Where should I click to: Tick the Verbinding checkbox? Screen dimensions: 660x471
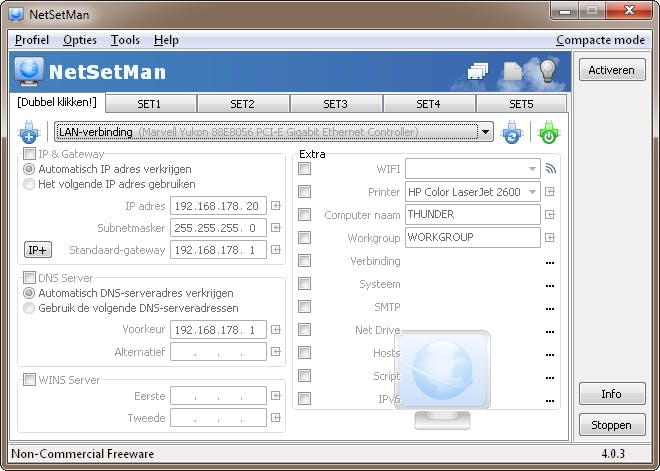pos(304,261)
